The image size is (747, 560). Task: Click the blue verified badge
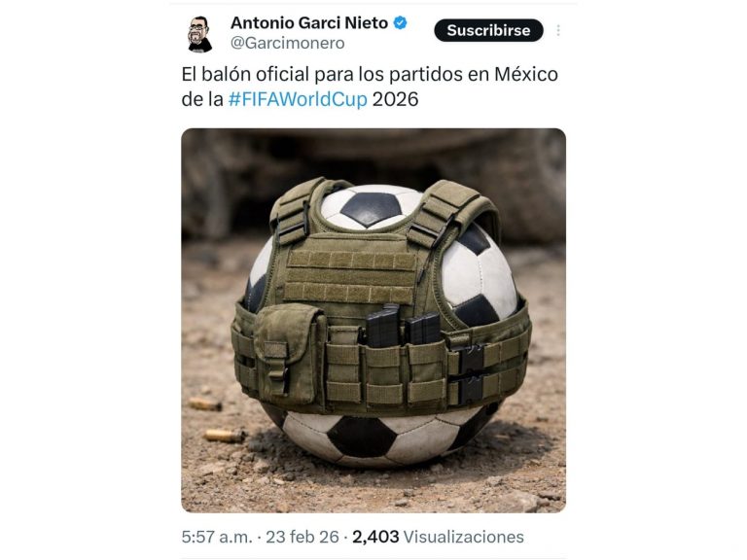(x=400, y=22)
